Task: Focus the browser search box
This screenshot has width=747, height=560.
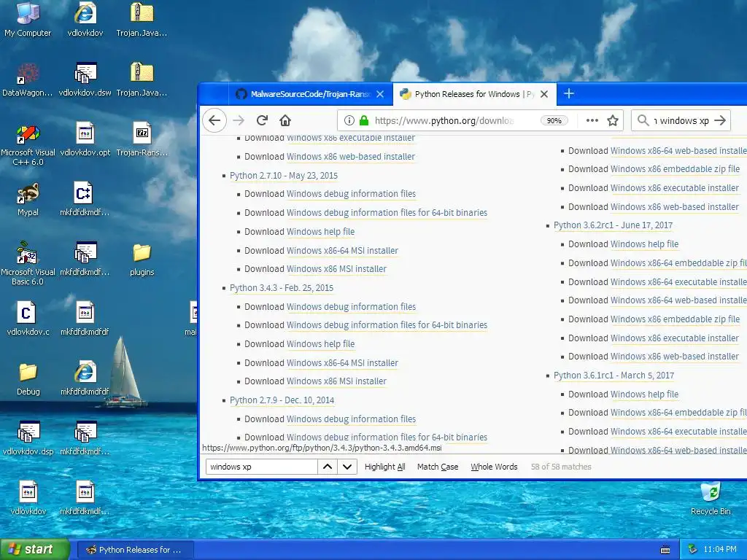Action: pyautogui.click(x=681, y=120)
